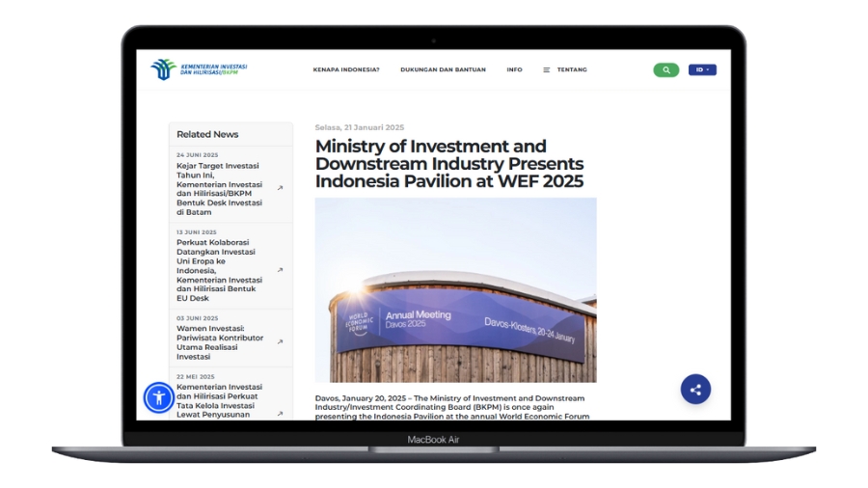This screenshot has height=488, width=868.
Task: Click the arrow icon on EU Desk news
Action: (x=280, y=270)
